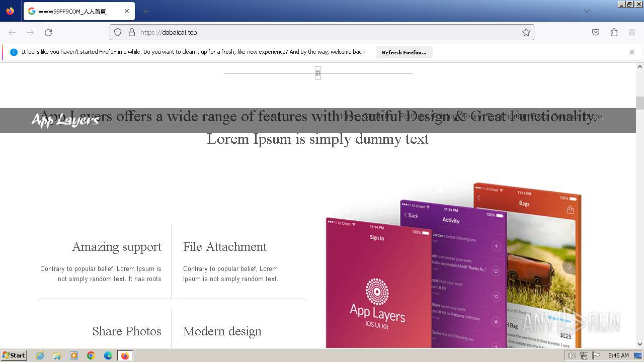644x362 pixels.
Task: Click 'Lorem Ipsum is simply dummy text' line
Action: (318, 139)
